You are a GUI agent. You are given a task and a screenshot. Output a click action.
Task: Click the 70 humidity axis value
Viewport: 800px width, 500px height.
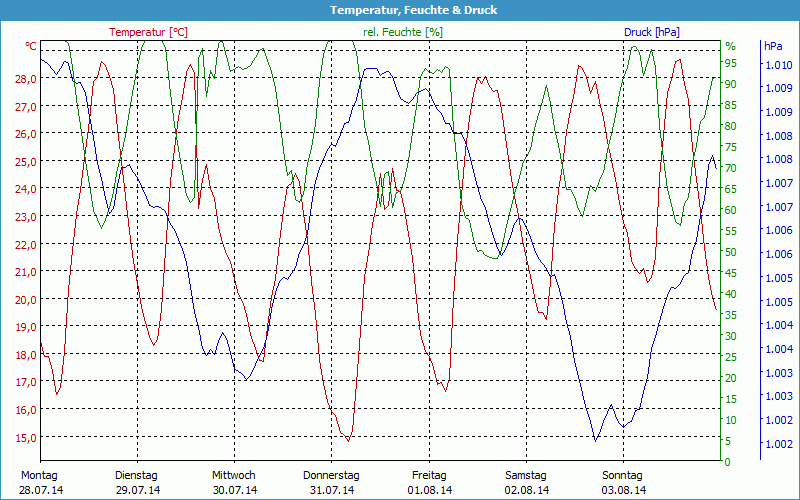point(731,168)
